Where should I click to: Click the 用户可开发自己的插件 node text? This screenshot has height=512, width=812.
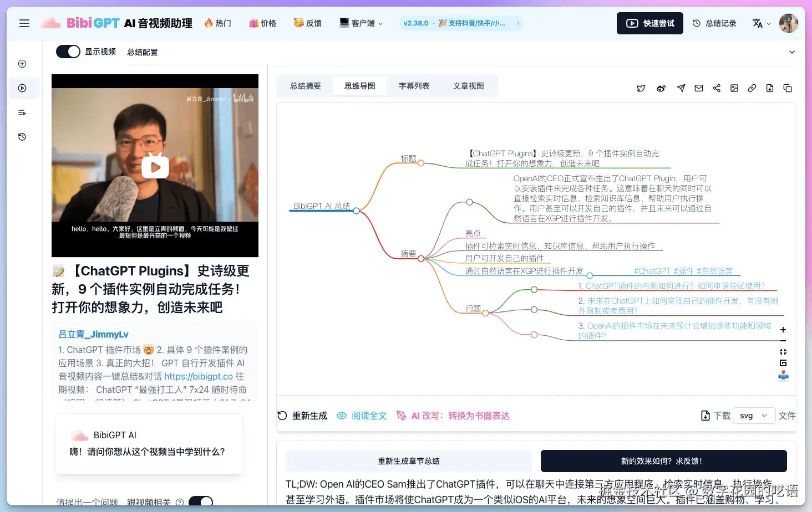(x=505, y=258)
